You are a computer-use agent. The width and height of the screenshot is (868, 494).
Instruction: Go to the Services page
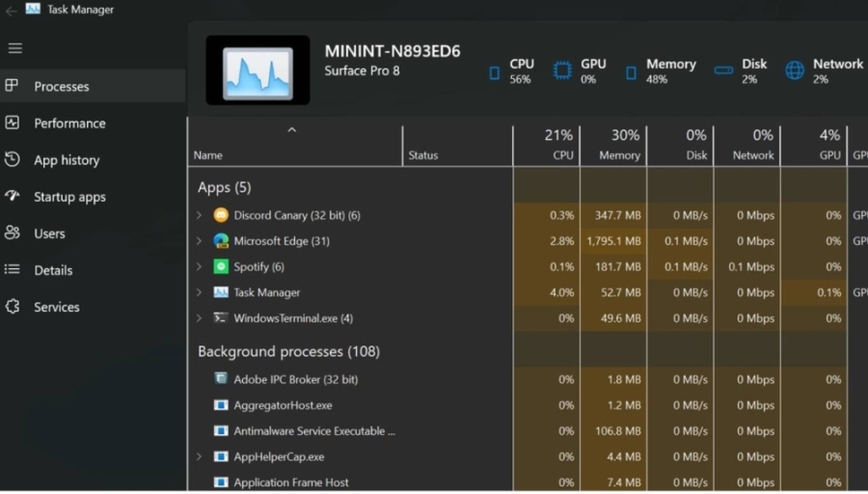point(57,307)
